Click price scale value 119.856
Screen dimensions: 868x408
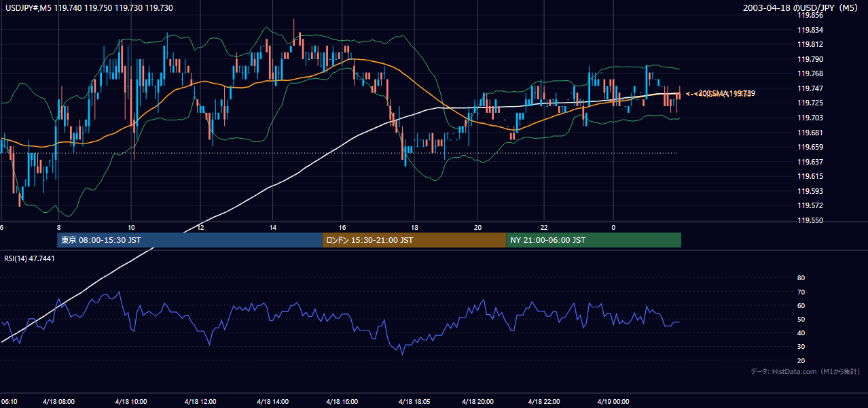pyautogui.click(x=810, y=16)
